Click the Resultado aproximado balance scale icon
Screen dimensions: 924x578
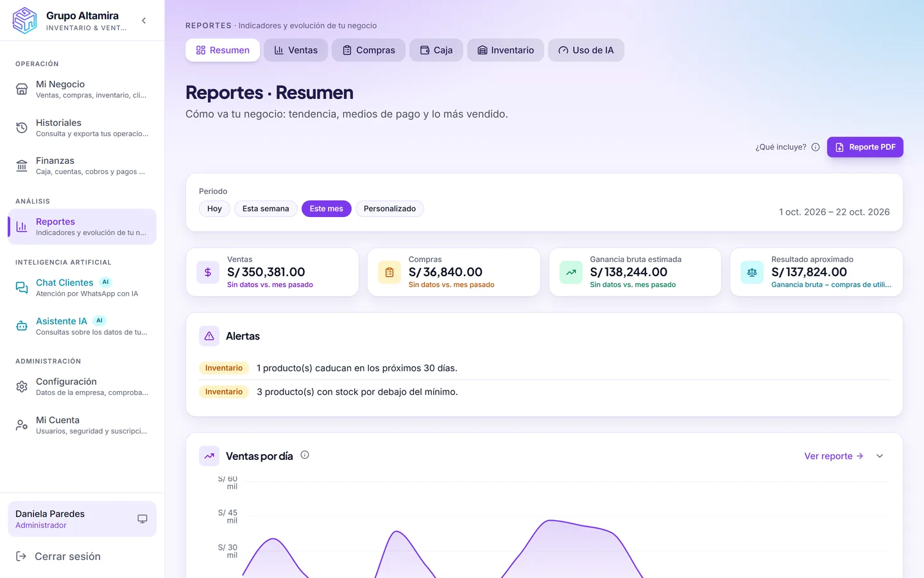[x=752, y=272]
